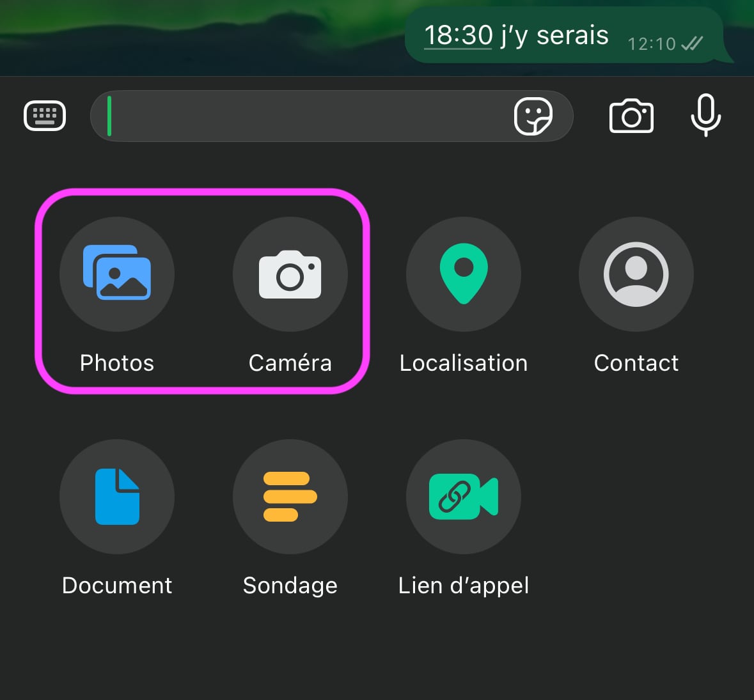Screen dimensions: 754x700
Task: Choose the Contact person icon
Action: [636, 274]
